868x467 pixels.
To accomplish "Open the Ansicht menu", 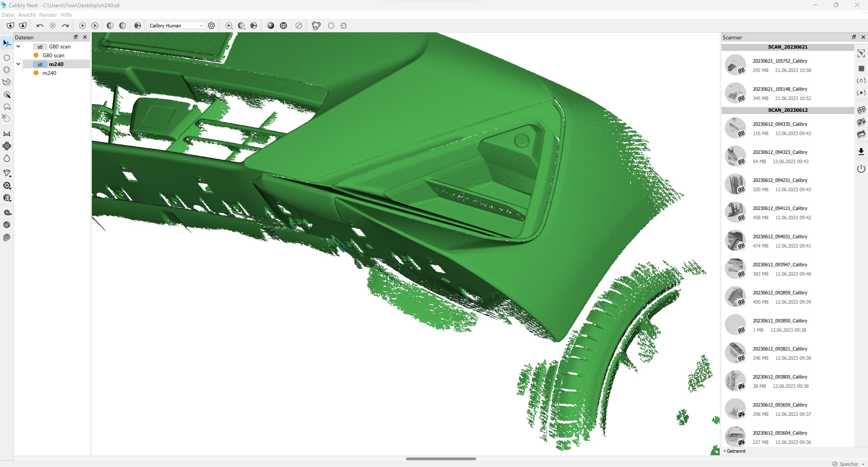I will click(27, 15).
